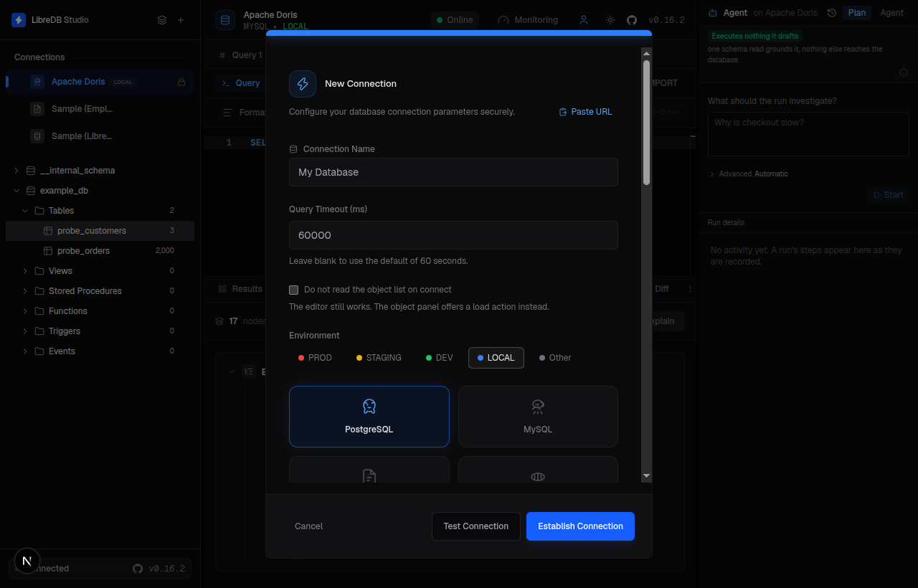Click the stacked layers icon beside LibreDB Studio

tap(162, 20)
